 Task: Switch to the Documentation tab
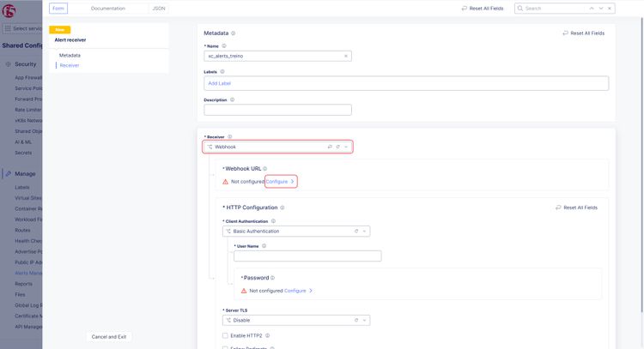107,8
